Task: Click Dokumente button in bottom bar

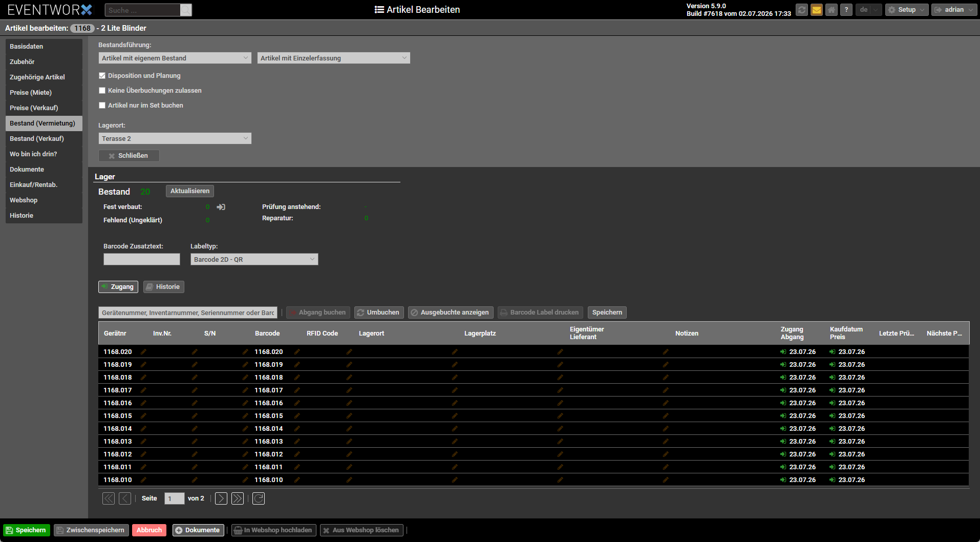Action: [198, 530]
